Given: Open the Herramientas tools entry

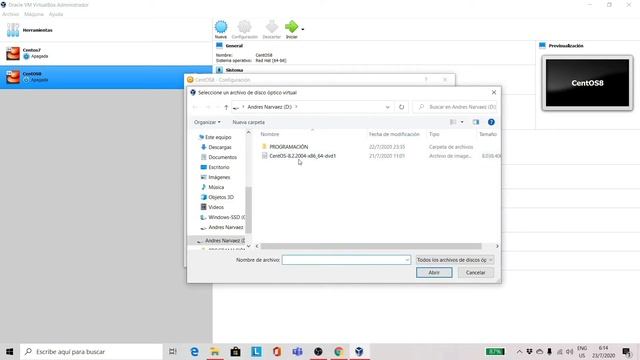Looking at the screenshot, I should pyautogui.click(x=106, y=30).
